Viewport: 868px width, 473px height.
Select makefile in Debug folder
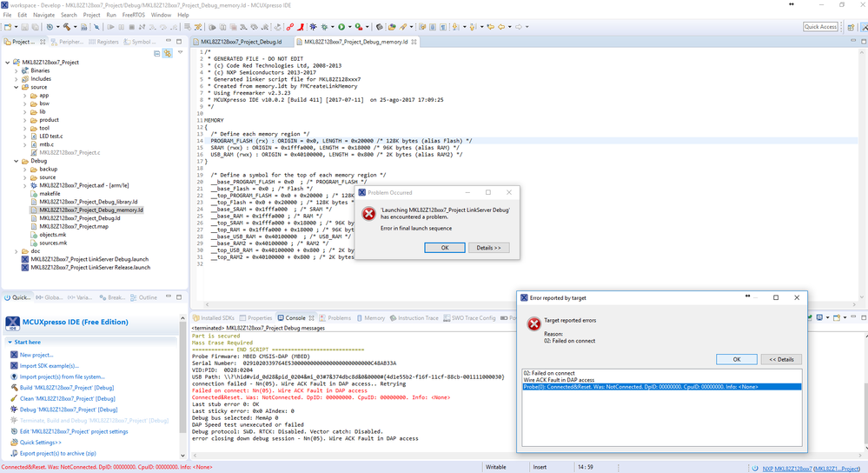coord(50,194)
